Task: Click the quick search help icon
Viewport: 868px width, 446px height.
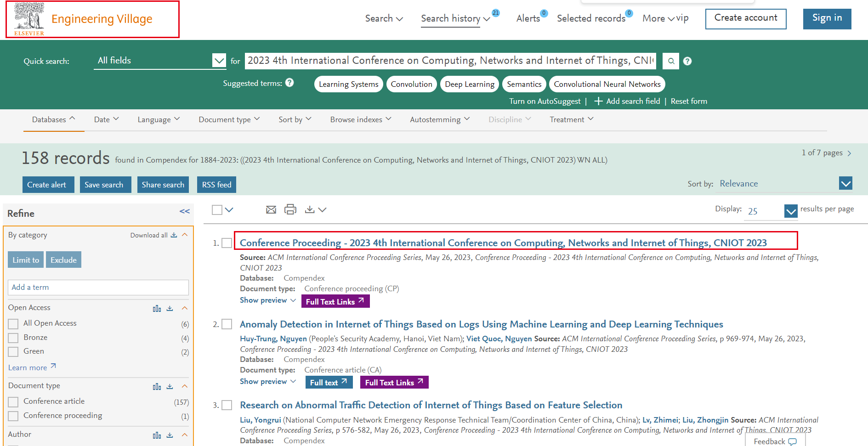Action: click(x=687, y=61)
